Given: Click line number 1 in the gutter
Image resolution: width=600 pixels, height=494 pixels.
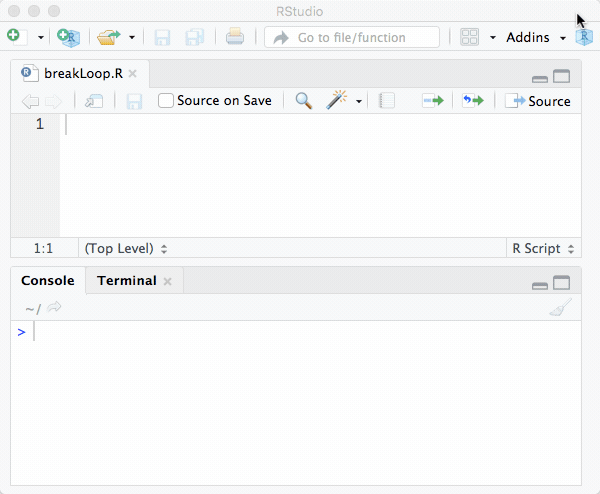Looking at the screenshot, I should (x=40, y=124).
